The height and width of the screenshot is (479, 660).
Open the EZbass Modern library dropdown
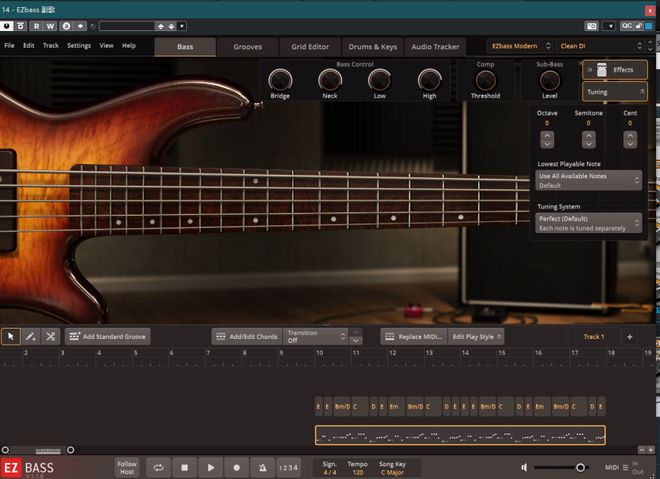tap(519, 45)
